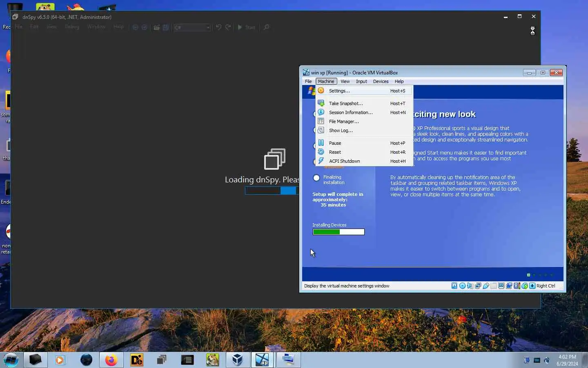588x368 pixels.
Task: Click 'Display the virtual machine settings window' status text
Action: (x=347, y=286)
